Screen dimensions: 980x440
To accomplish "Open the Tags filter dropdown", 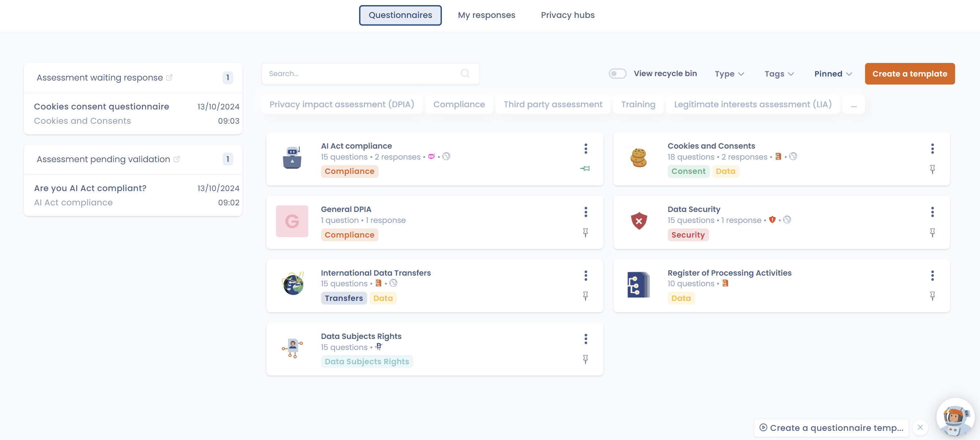I will [778, 74].
